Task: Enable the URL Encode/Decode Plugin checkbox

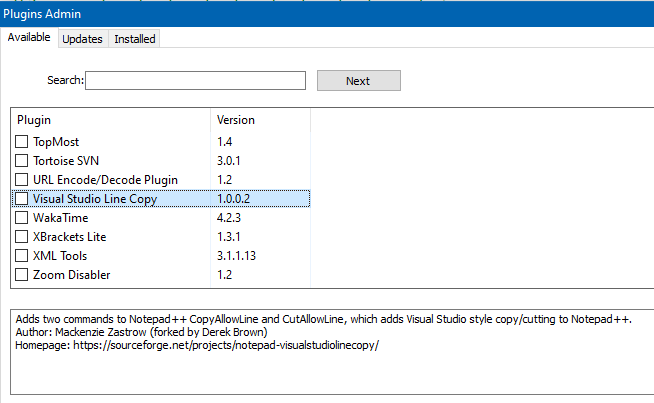Action: 21,180
